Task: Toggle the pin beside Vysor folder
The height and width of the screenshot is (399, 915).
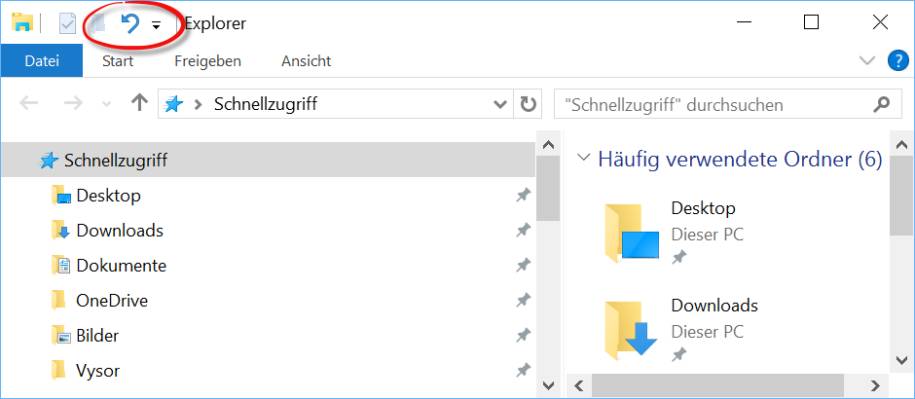Action: (523, 370)
